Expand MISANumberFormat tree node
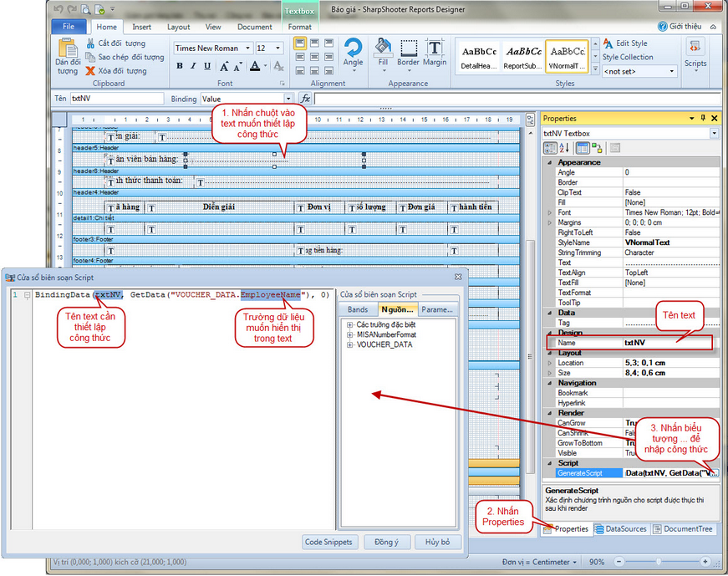Image resolution: width=728 pixels, height=576 pixels. click(350, 334)
